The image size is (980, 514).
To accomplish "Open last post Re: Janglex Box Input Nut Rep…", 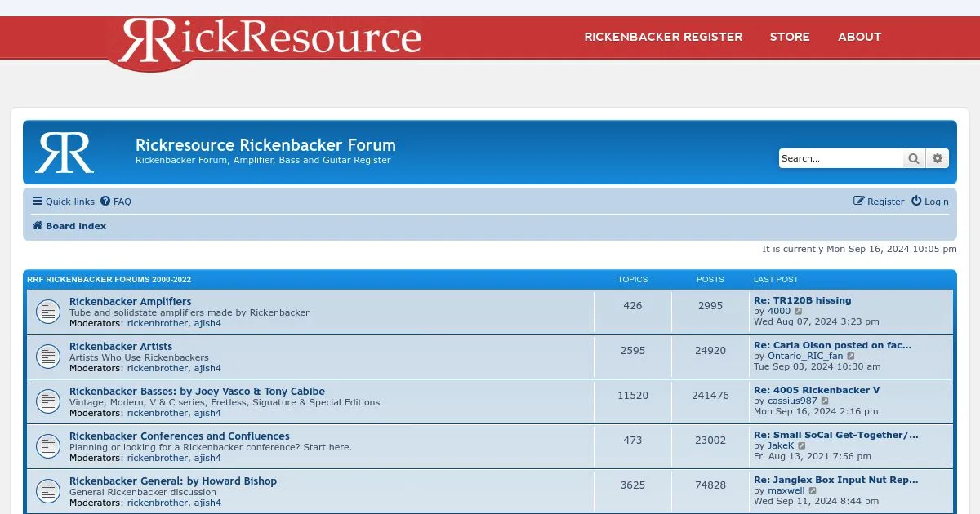I will 835,480.
